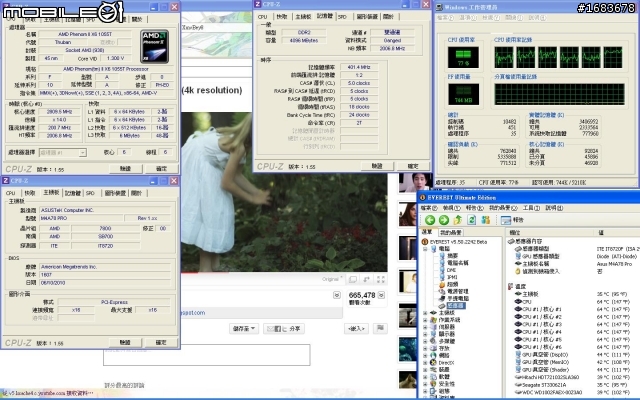640x400 pixels.
Task: Open 關於 tab in mainboard CPU-Z window
Action: 136,193
